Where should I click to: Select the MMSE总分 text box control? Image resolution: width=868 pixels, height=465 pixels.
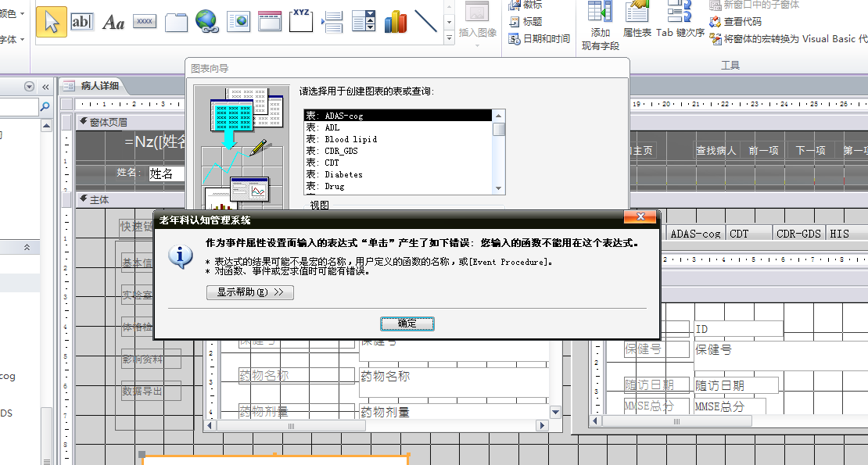click(730, 406)
